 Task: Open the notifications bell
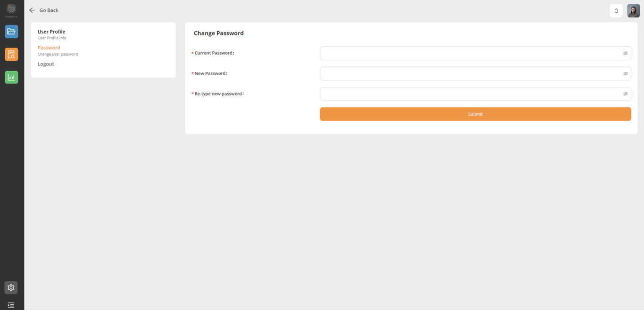616,11
